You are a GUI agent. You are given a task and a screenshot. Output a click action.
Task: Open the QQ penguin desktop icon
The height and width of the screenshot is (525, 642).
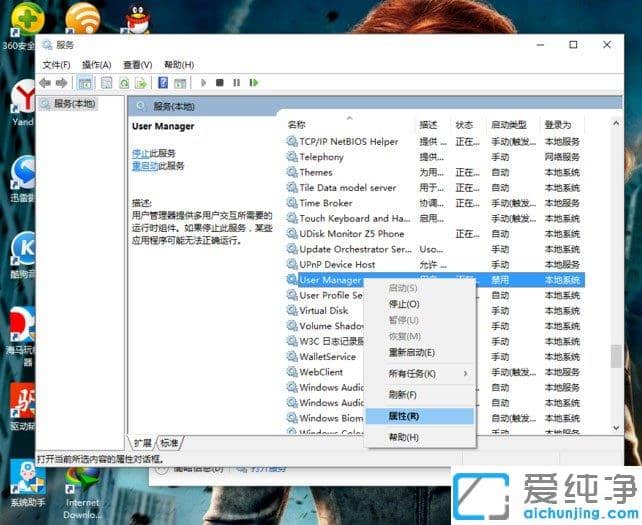(x=137, y=20)
